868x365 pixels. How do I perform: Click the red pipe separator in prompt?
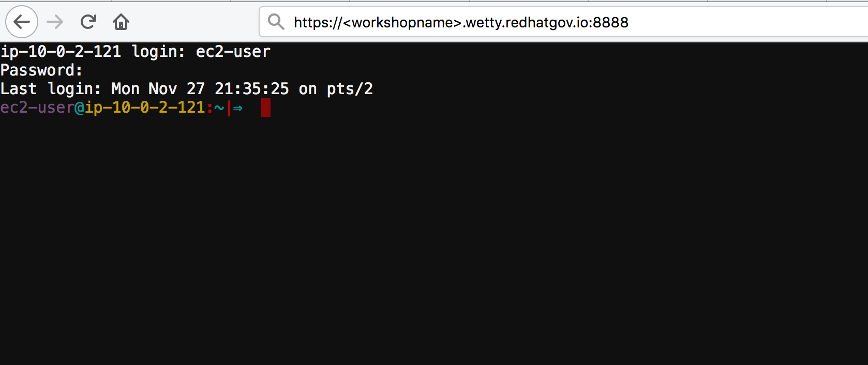pos(229,108)
